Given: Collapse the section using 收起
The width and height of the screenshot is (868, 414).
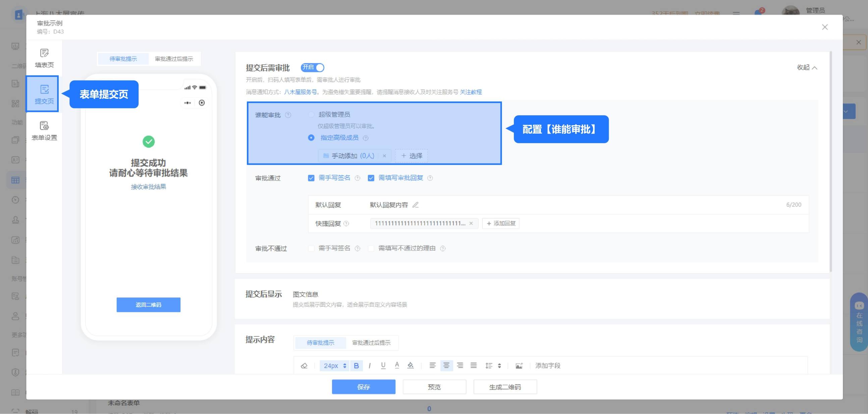Looking at the screenshot, I should 807,67.
